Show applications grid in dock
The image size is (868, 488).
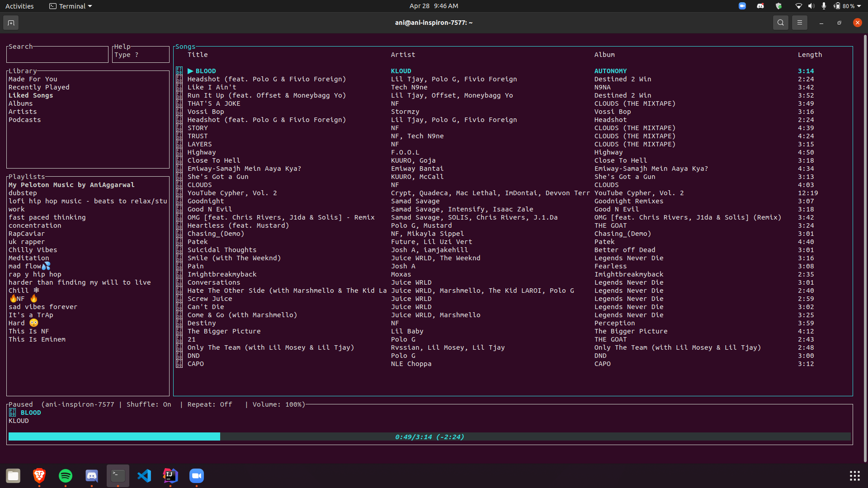tap(854, 475)
